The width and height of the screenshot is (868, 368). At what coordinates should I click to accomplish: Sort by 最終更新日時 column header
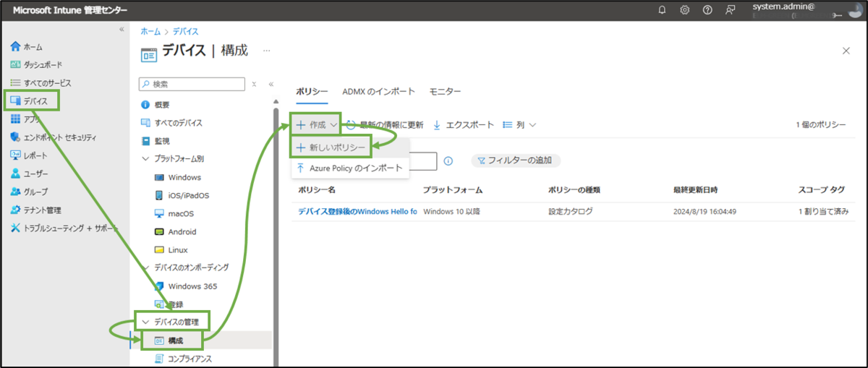coord(695,190)
